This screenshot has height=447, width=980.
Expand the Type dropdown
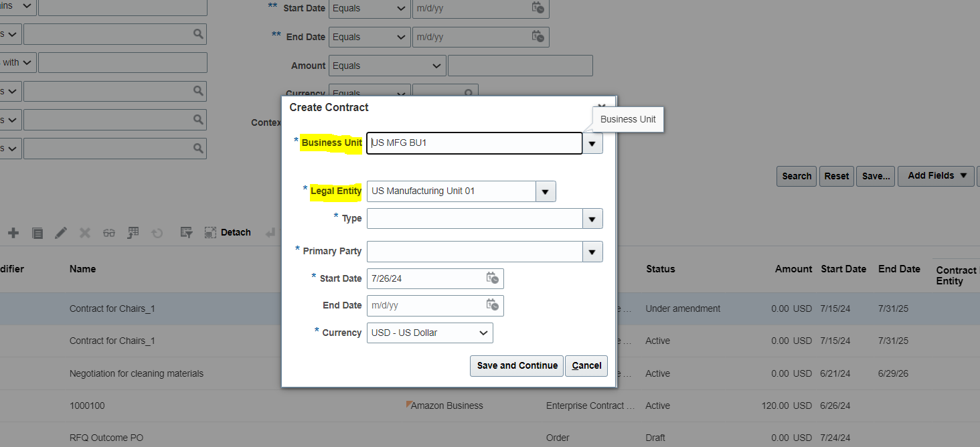[592, 218]
